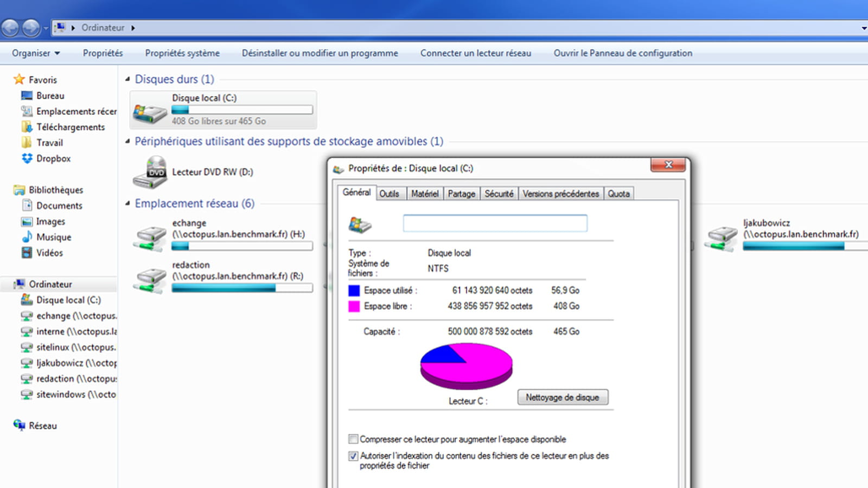This screenshot has width=868, height=488.
Task: Enable Compresser ce lecteur checkbox
Action: pyautogui.click(x=353, y=439)
